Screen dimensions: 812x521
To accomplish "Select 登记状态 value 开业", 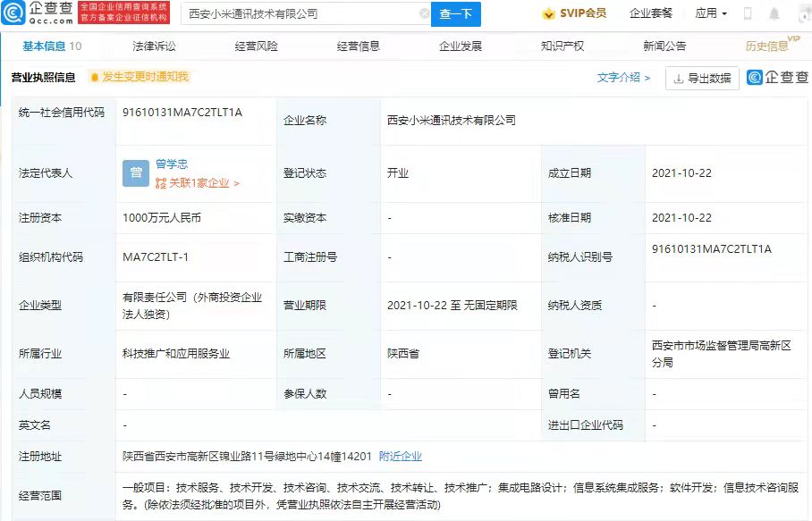I will click(x=398, y=173).
